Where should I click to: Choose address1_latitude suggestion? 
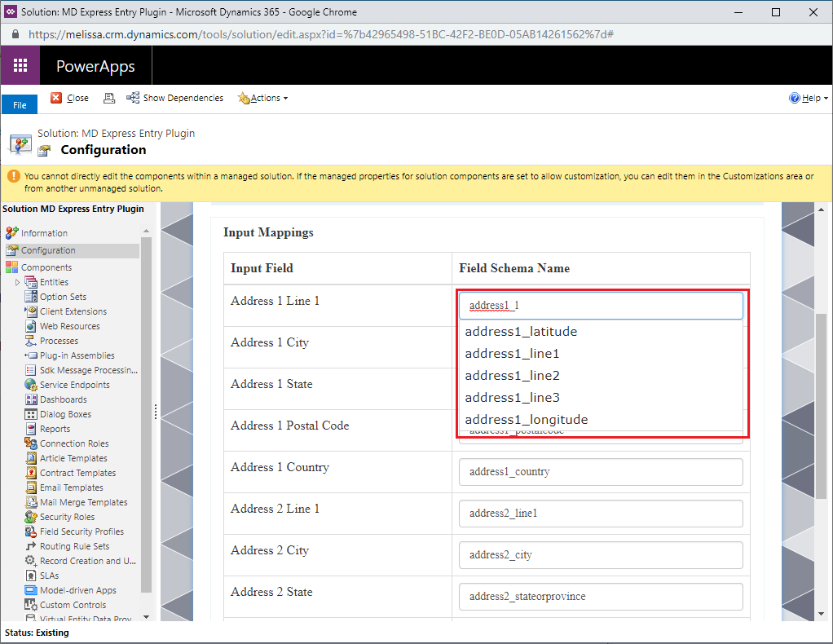click(x=521, y=332)
